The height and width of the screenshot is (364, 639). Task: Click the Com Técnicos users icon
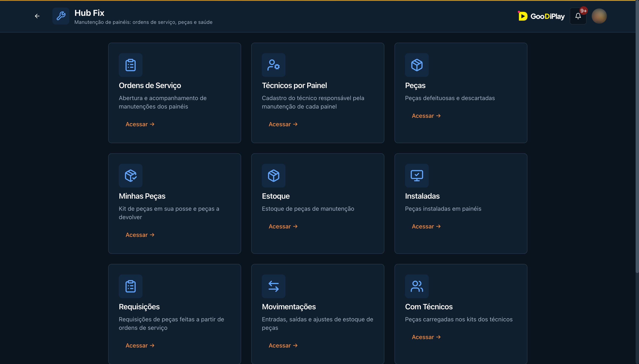pos(417,286)
